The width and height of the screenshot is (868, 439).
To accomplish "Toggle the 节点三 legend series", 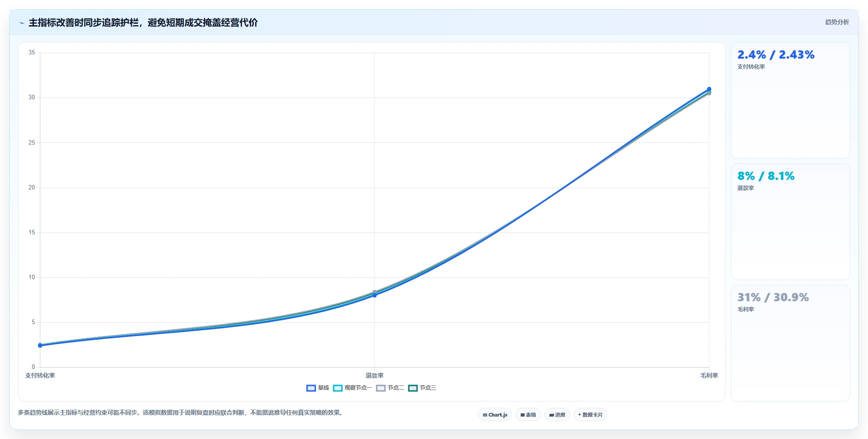I will point(422,388).
